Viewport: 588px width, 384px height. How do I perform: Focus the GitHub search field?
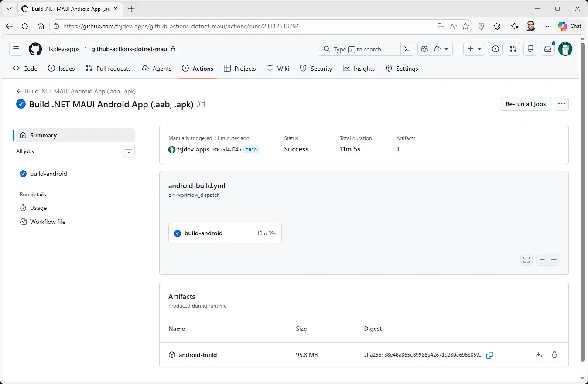(359, 49)
